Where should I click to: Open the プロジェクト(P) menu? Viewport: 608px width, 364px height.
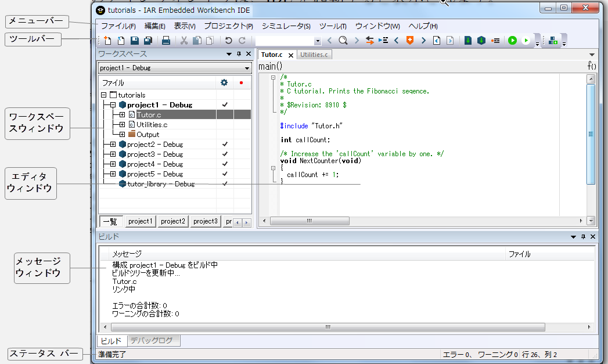(x=228, y=26)
